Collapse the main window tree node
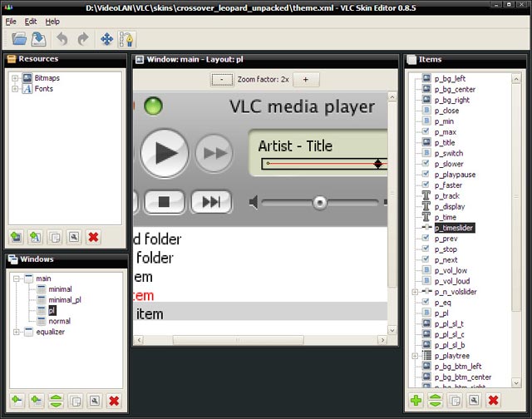The height and width of the screenshot is (419, 532). pos(15,279)
